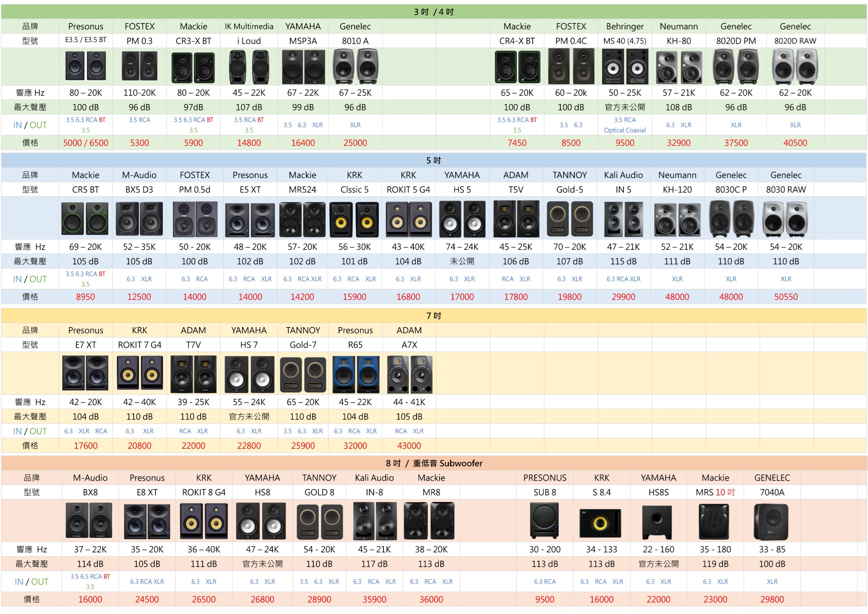Select the YAMAHA HS8 speaker picture

pyautogui.click(x=261, y=521)
